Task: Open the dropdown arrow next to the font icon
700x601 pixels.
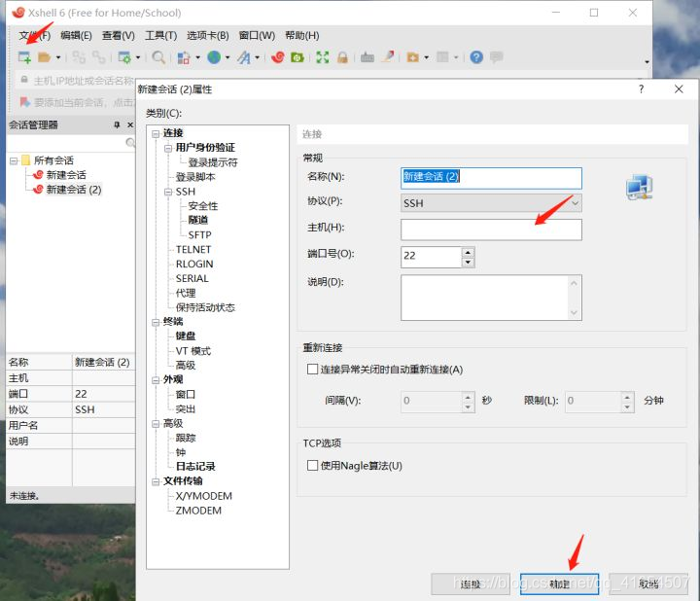Action: (x=257, y=57)
